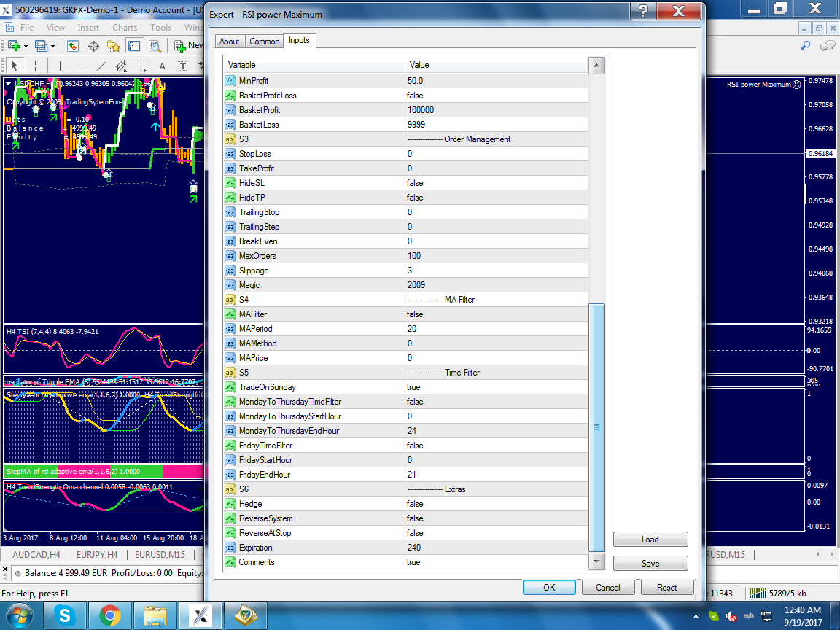The width and height of the screenshot is (840, 630).
Task: Show hidden tray icons arrow
Action: [x=696, y=616]
